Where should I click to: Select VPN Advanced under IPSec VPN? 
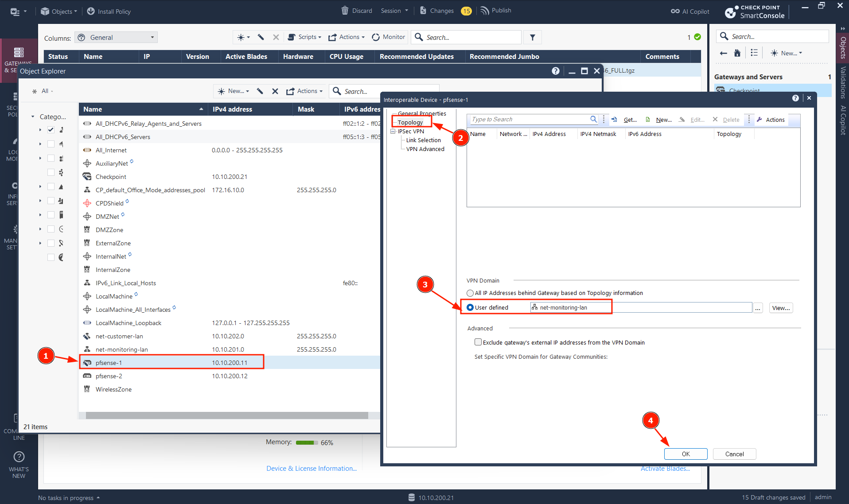click(x=425, y=149)
